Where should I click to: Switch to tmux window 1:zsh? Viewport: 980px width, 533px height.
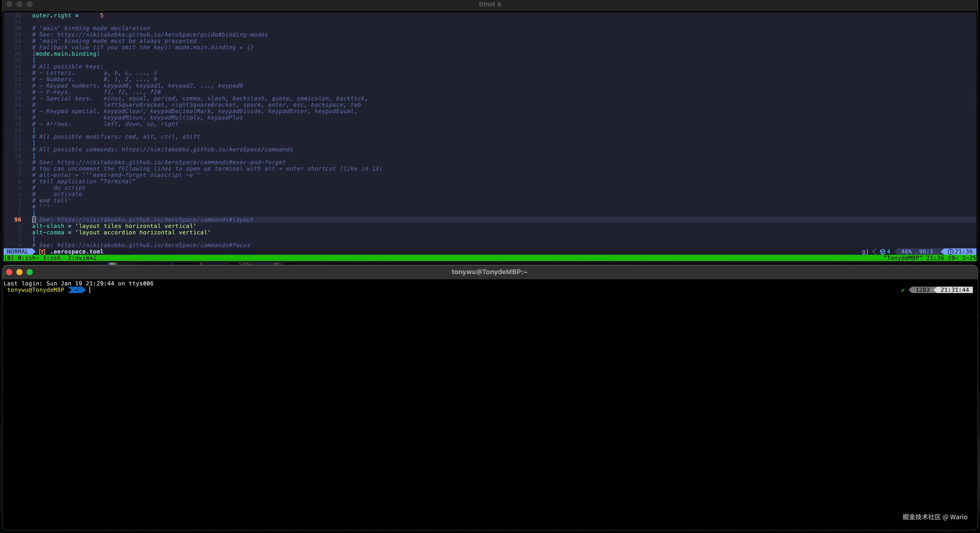pyautogui.click(x=52, y=258)
